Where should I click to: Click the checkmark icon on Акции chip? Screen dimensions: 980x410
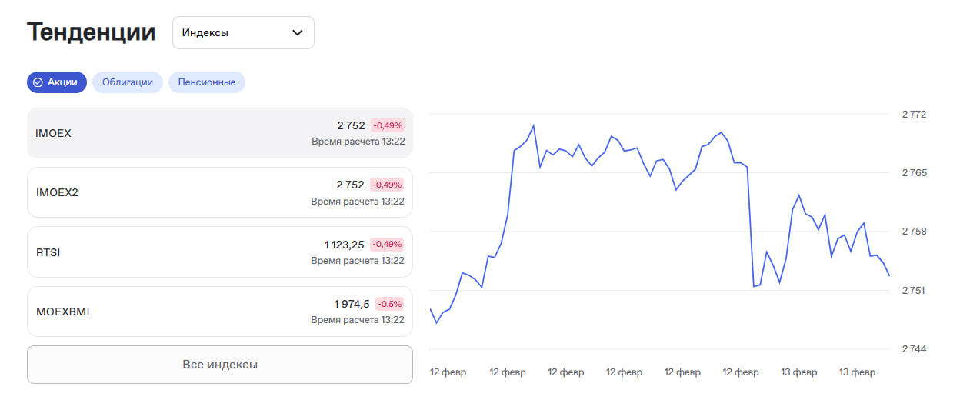(38, 82)
